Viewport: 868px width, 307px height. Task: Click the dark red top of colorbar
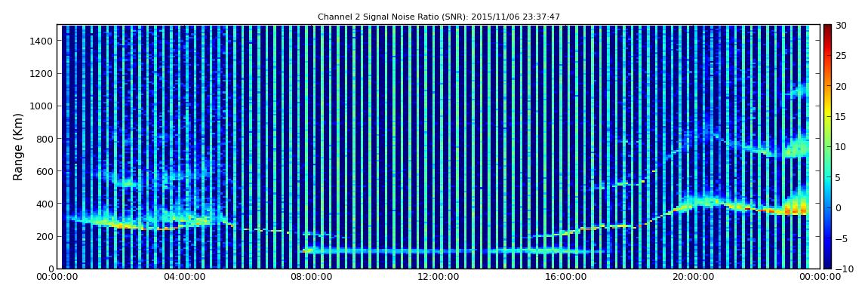(x=827, y=29)
